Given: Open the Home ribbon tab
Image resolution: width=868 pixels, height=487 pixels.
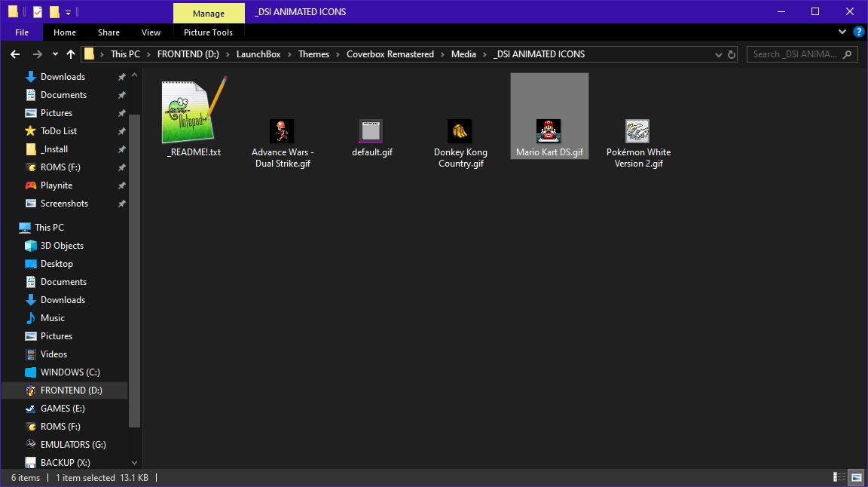Looking at the screenshot, I should click(65, 32).
